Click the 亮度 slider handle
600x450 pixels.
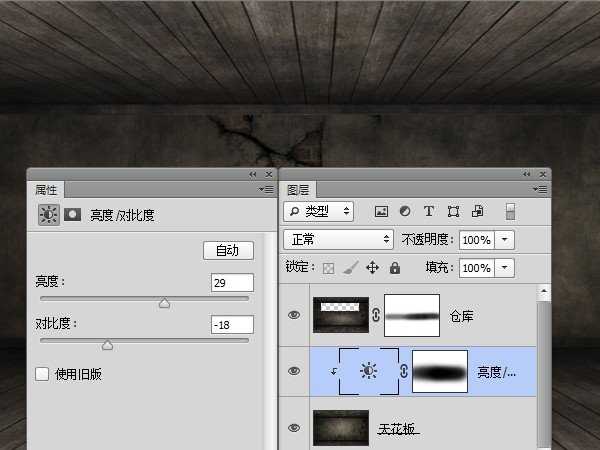pyautogui.click(x=165, y=303)
